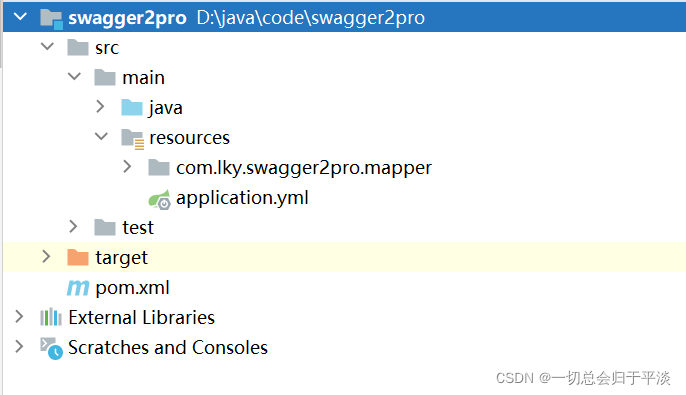Screen dimensions: 686x395
Task: Select the External Libraries label
Action: (x=142, y=318)
